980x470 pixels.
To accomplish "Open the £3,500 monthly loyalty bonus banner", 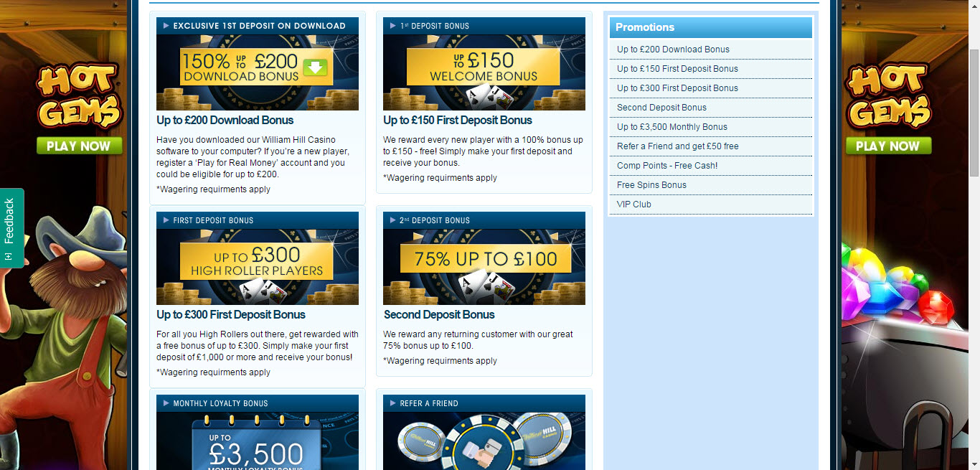I will point(258,441).
